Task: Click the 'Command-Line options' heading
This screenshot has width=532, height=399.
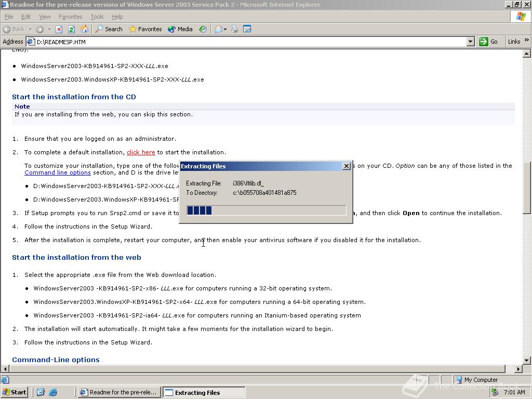Action: pyautogui.click(x=56, y=360)
